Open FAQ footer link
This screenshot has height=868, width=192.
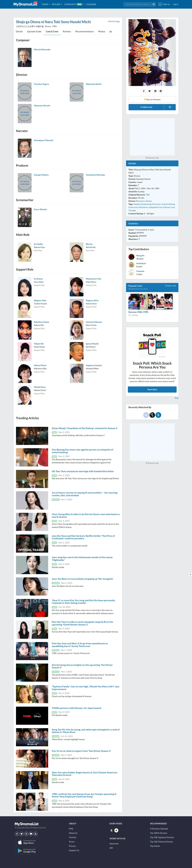point(71,829)
